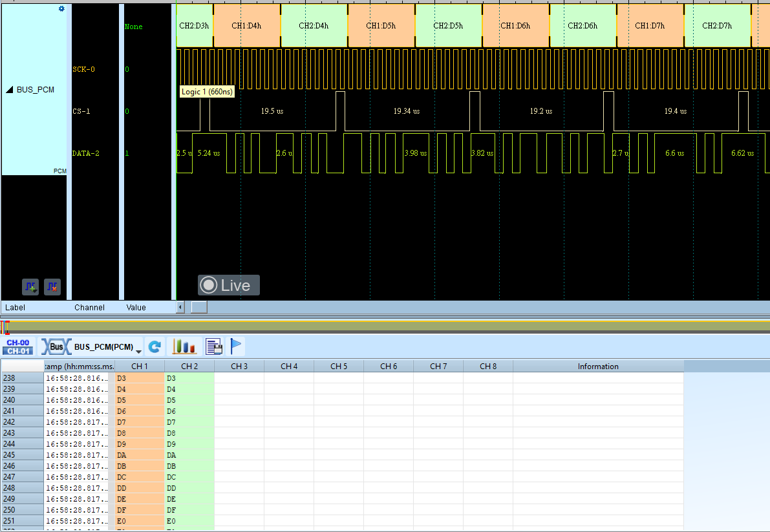Click the blue flag marker icon
770x532 pixels.
point(236,346)
